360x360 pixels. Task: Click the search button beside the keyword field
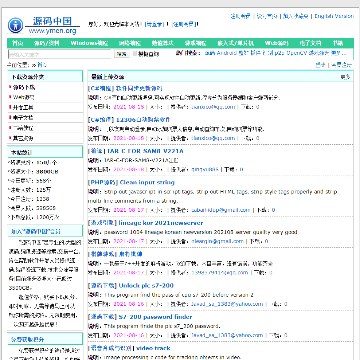[x=122, y=54]
